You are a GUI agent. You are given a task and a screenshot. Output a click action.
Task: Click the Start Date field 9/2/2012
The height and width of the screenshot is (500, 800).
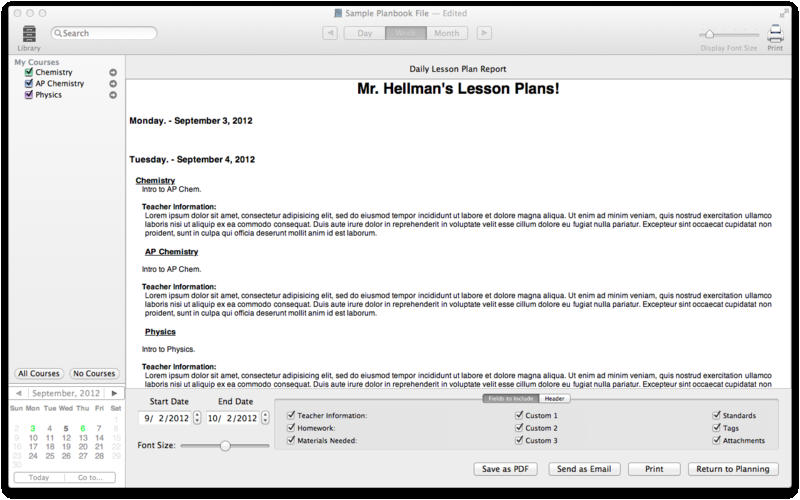[165, 418]
